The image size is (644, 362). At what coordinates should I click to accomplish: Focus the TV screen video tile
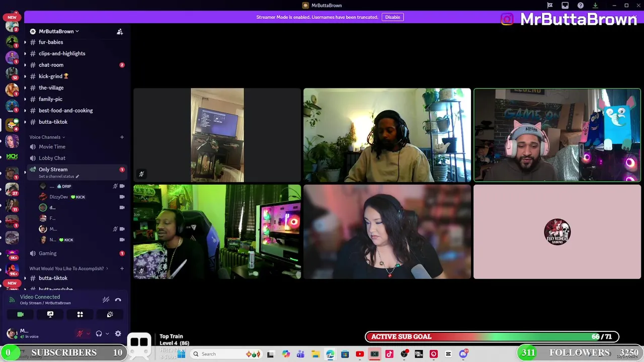217,135
